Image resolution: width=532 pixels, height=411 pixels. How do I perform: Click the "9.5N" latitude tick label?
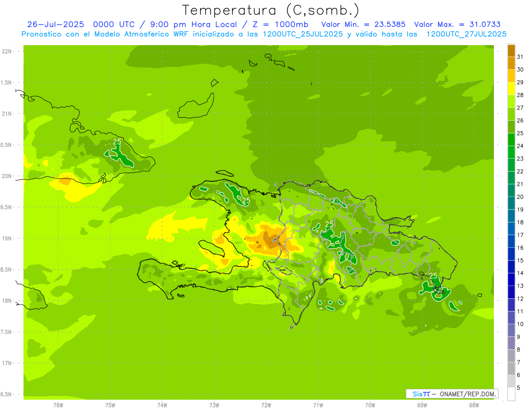click(7, 207)
